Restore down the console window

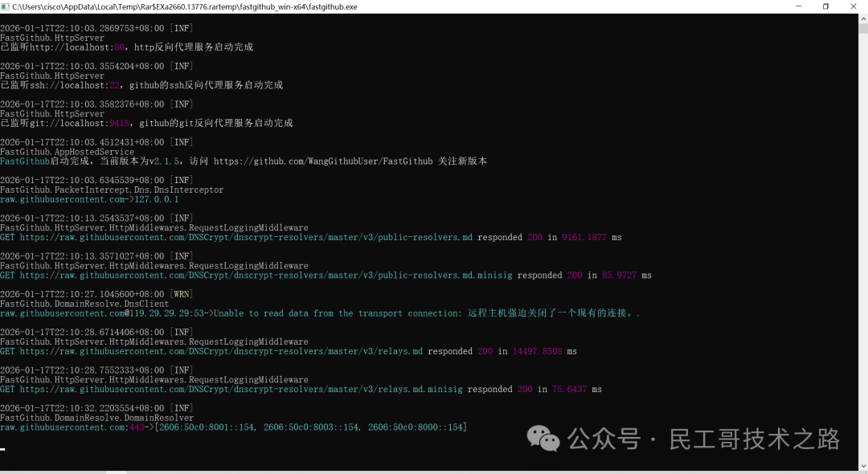(825, 6)
